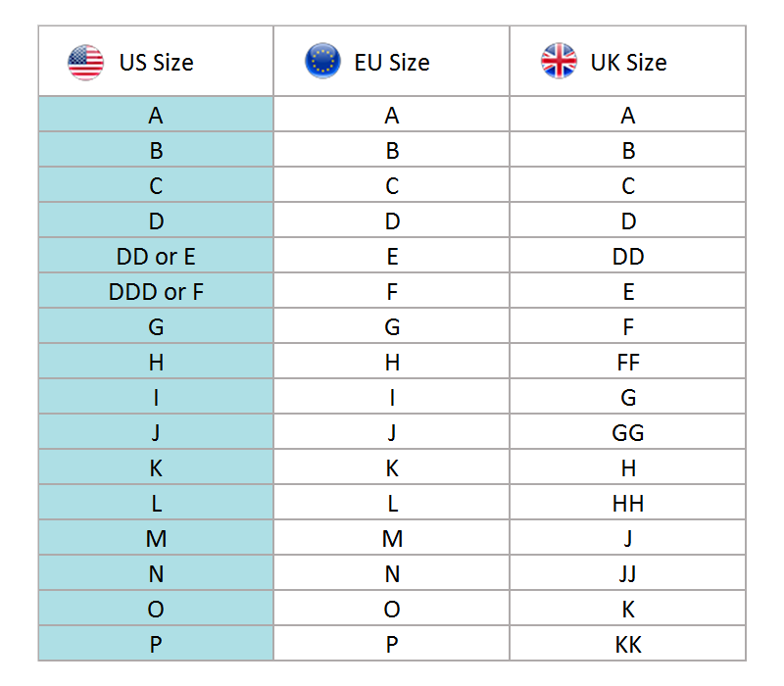Click the 'DDD or F' US size cell
The height and width of the screenshot is (686, 784).
coord(156,292)
